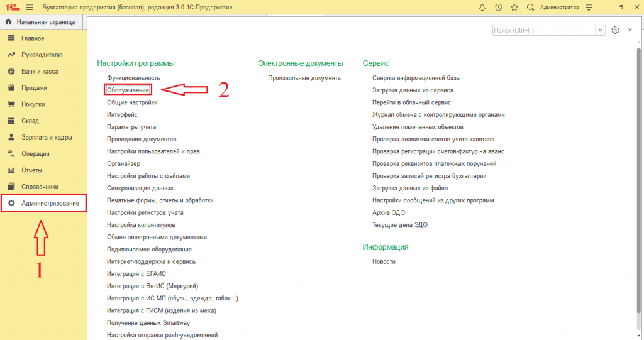The height and width of the screenshot is (340, 644).
Task: Open Перейти в облачный сервис
Action: 411,102
